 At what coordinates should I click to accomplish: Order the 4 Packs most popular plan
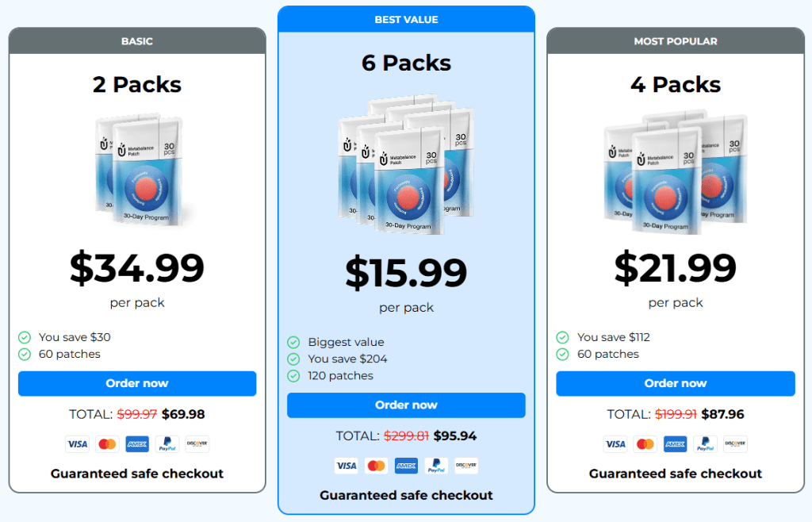(x=676, y=383)
